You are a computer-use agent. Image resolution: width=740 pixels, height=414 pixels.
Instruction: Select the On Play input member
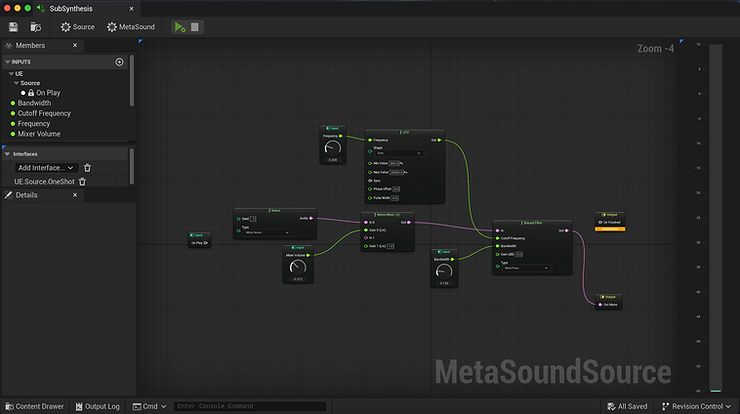[x=48, y=93]
